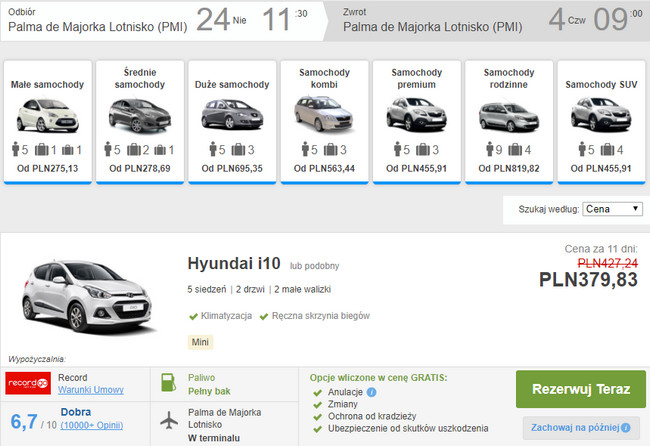650x446 pixels.
Task: Click the suitcase icon in Samochody SUV card
Action: pyautogui.click(x=607, y=149)
